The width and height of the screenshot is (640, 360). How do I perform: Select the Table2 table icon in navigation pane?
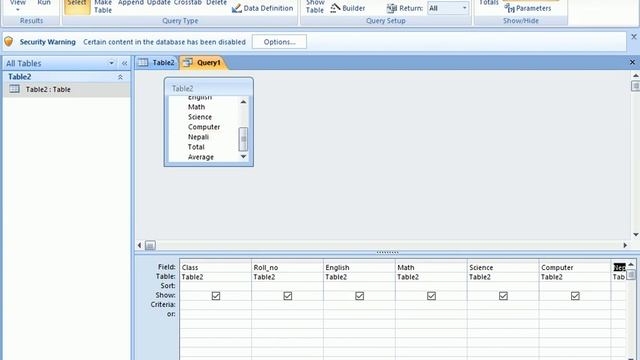14,89
